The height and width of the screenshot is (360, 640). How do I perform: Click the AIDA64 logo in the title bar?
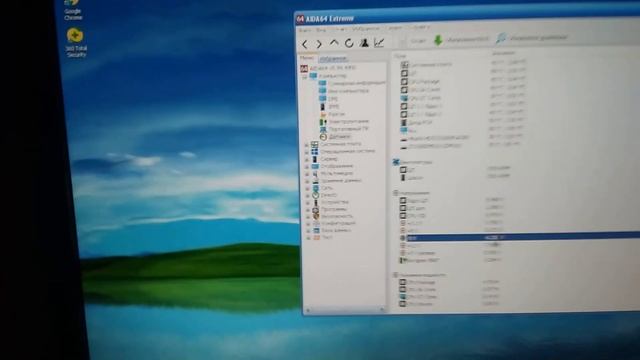[300, 19]
